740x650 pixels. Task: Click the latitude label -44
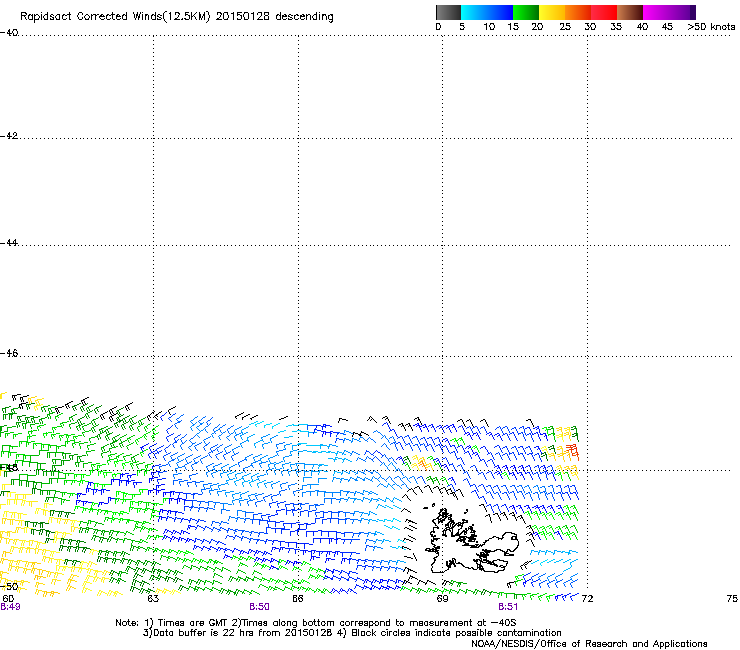point(9,243)
